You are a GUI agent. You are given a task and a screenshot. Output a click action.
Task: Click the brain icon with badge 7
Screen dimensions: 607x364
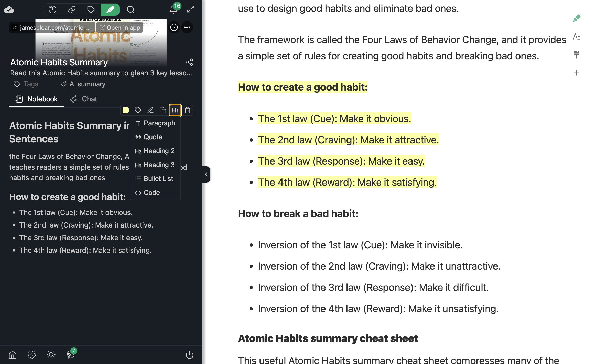click(70, 355)
